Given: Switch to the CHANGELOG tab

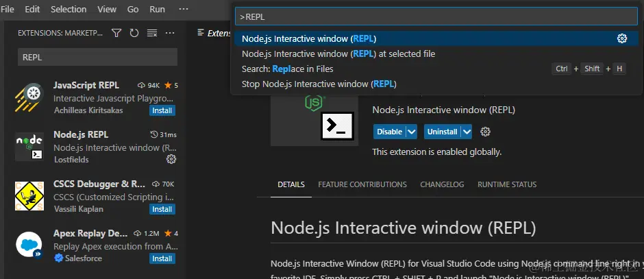Looking at the screenshot, I should click(x=442, y=184).
